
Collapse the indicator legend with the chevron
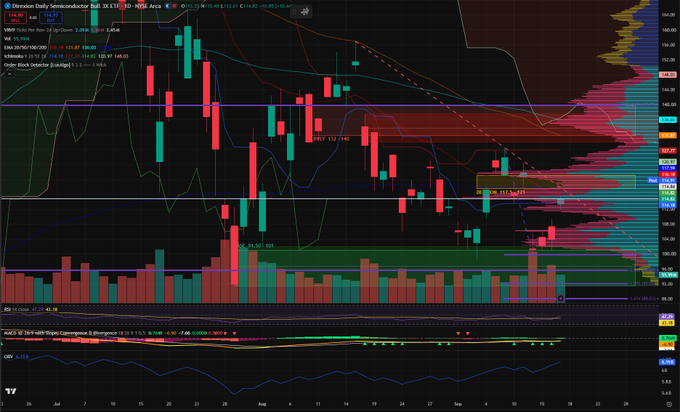click(9, 74)
